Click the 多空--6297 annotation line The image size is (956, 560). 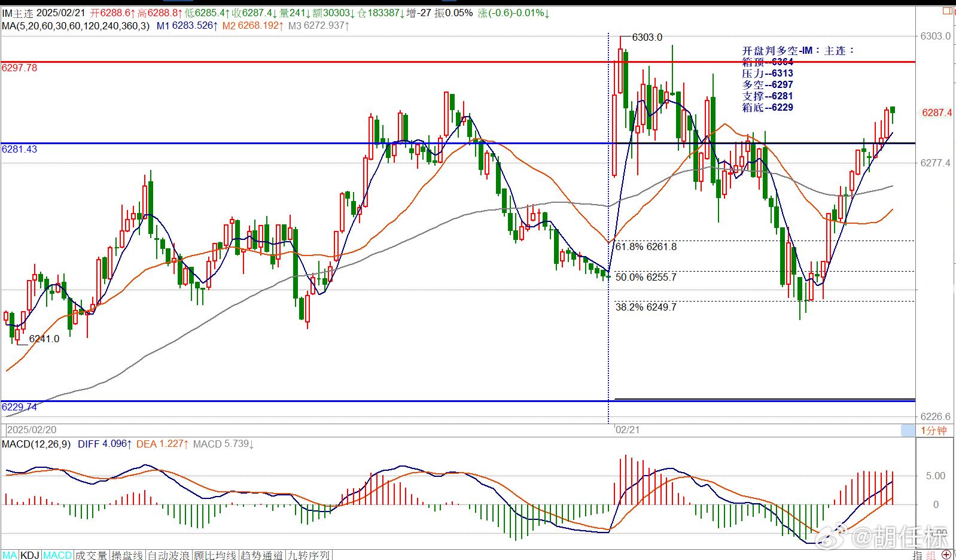[768, 84]
